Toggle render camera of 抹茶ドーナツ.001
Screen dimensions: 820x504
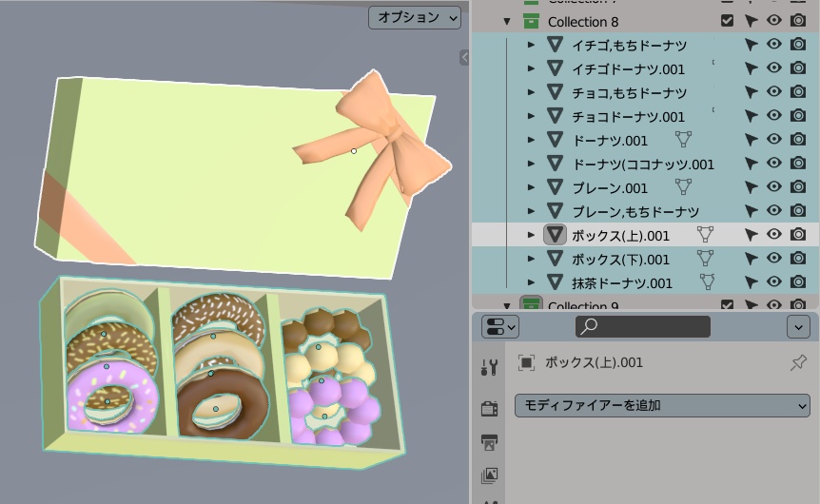(x=797, y=281)
